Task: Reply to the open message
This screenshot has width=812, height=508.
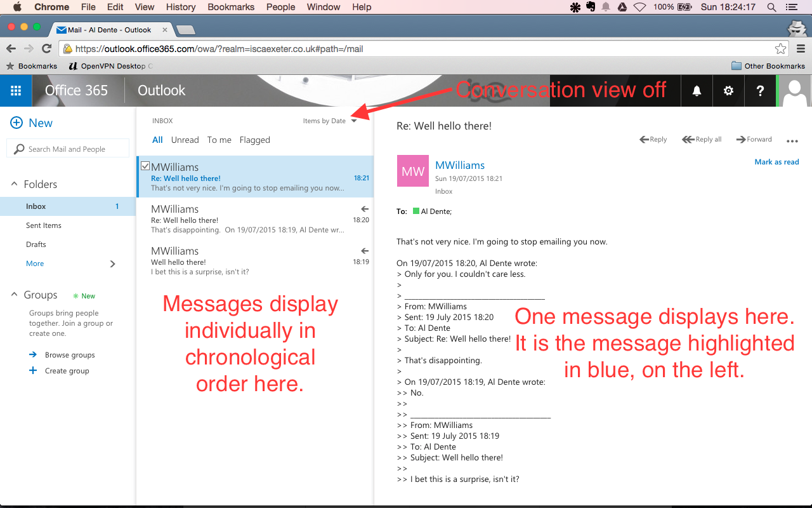Action: pyautogui.click(x=653, y=139)
